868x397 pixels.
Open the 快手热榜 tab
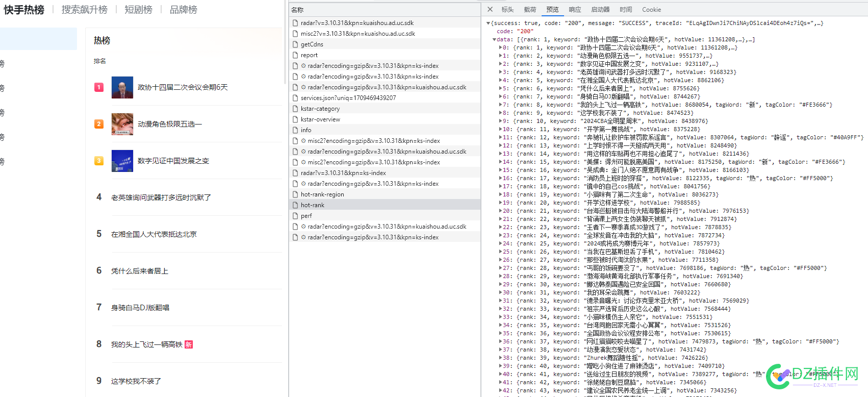[24, 10]
